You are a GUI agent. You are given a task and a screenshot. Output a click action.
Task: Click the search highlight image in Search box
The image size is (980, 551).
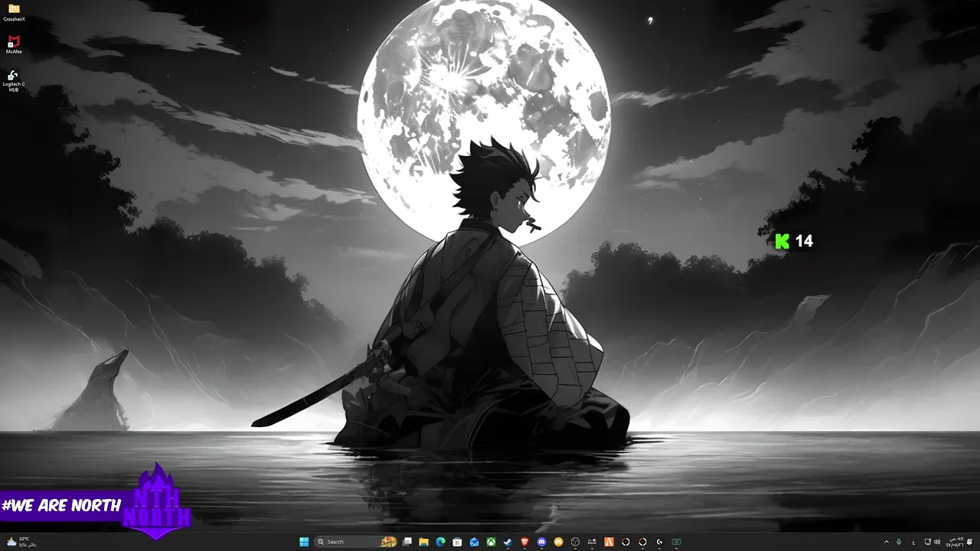389,542
